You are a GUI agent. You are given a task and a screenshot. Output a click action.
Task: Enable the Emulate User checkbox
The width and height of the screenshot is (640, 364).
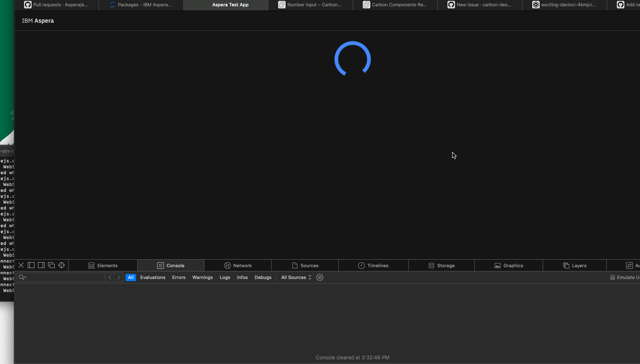612,277
